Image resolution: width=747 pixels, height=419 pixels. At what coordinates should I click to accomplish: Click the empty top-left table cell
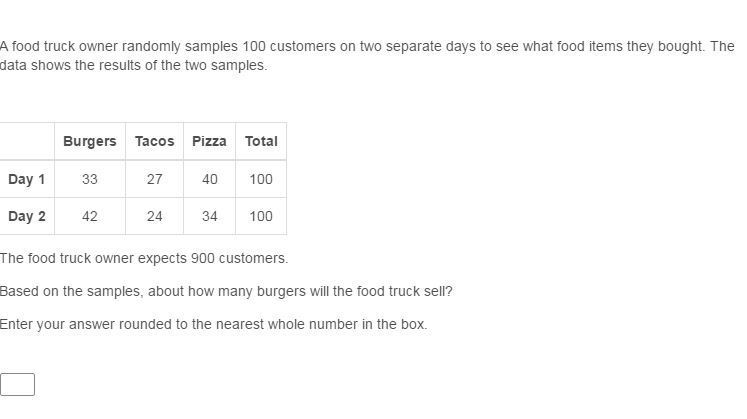[x=27, y=141]
